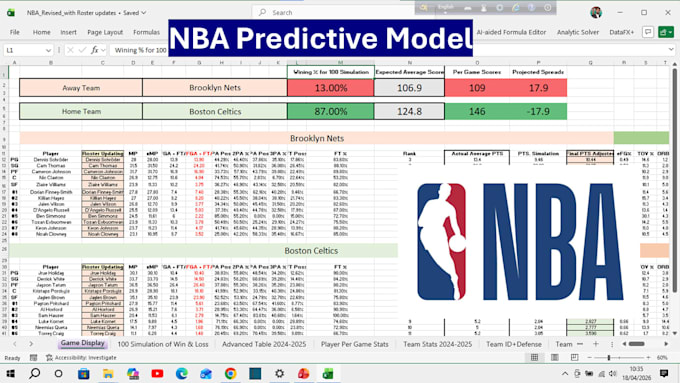
Task: Switch to the Insert ribbon tab
Action: coord(69,32)
